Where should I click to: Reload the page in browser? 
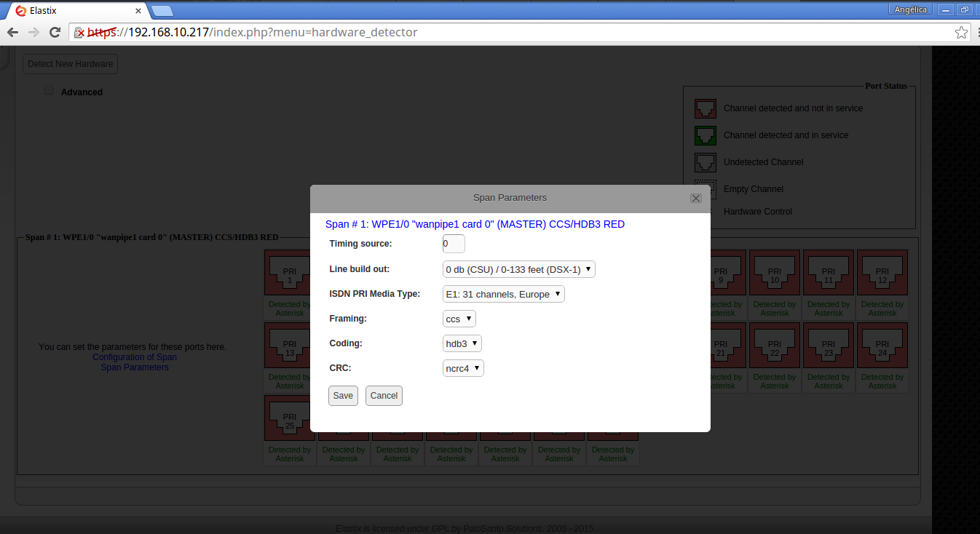[55, 33]
